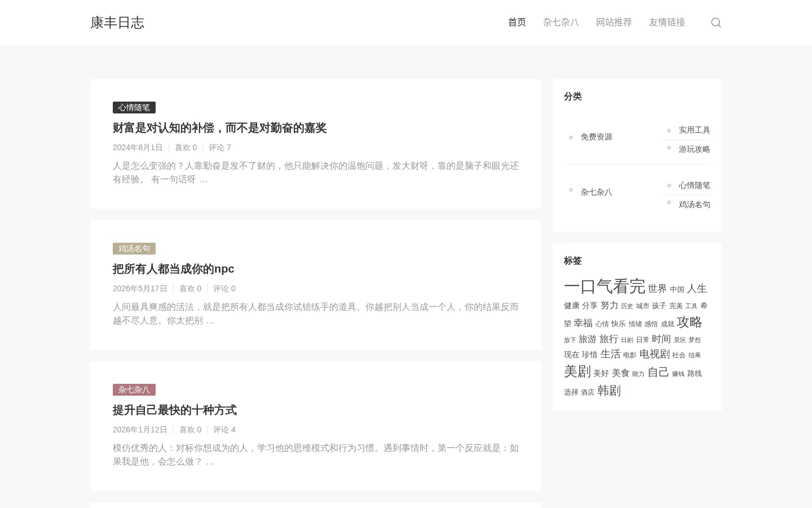Screen dimensions: 812x508
Task: Select the 自己 tag
Action: [658, 372]
